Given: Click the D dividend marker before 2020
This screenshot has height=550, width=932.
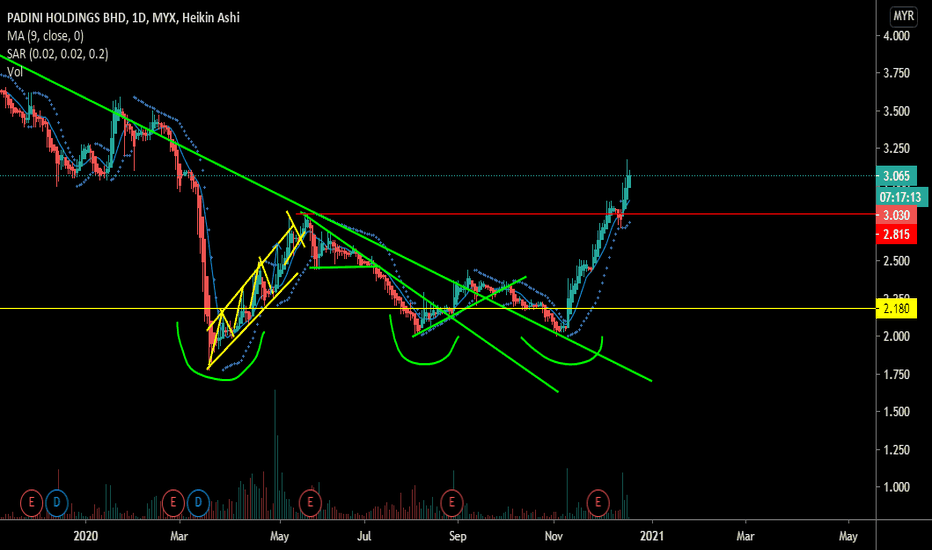Looking at the screenshot, I should tap(57, 502).
